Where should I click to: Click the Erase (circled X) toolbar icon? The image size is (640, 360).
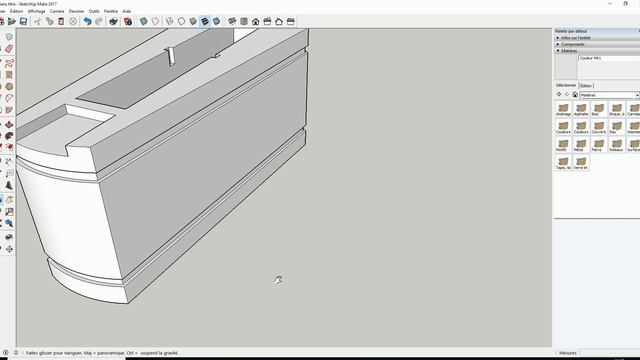(73, 21)
